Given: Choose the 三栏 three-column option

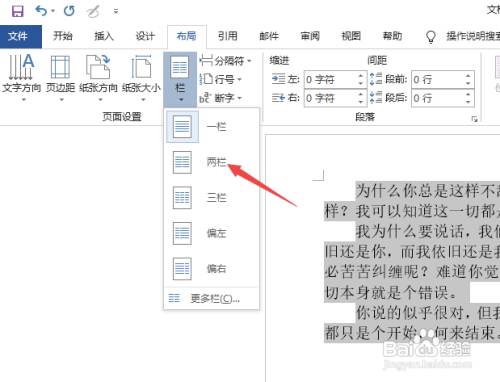Looking at the screenshot, I should click(x=212, y=198).
